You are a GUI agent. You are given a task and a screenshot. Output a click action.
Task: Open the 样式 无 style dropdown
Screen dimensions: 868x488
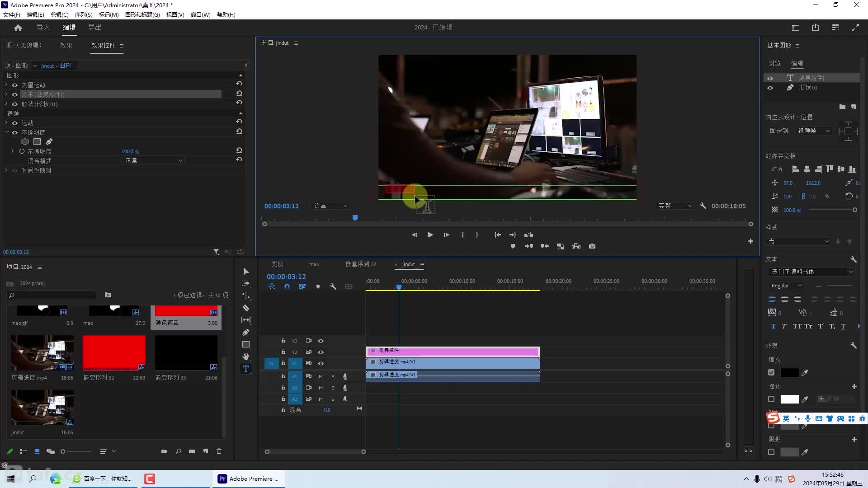[x=798, y=241]
